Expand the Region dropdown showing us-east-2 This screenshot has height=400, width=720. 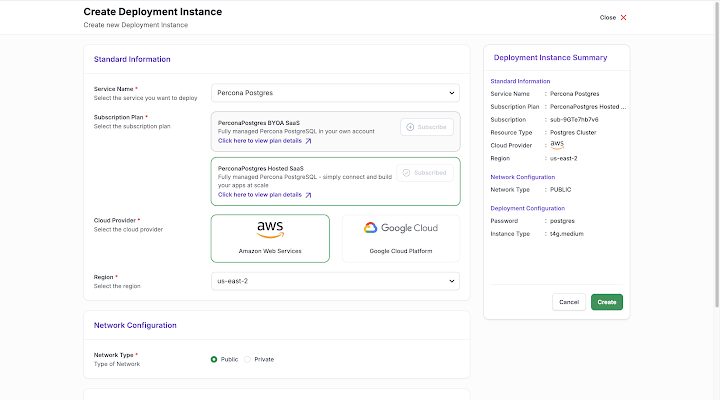(335, 281)
